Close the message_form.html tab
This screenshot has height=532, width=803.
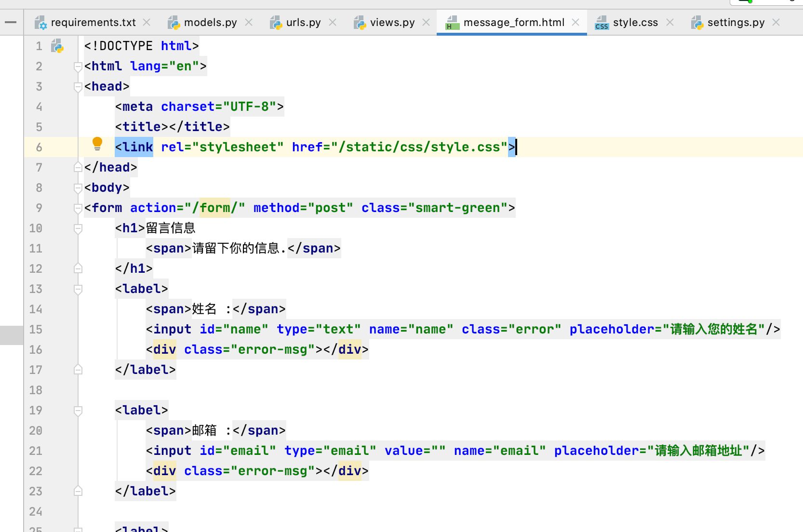[575, 22]
